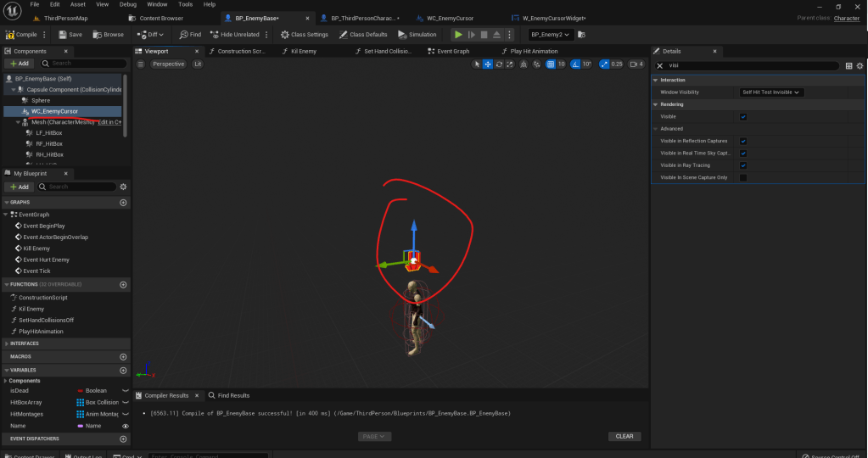Select the translate (move) gizmo tool

point(489,64)
